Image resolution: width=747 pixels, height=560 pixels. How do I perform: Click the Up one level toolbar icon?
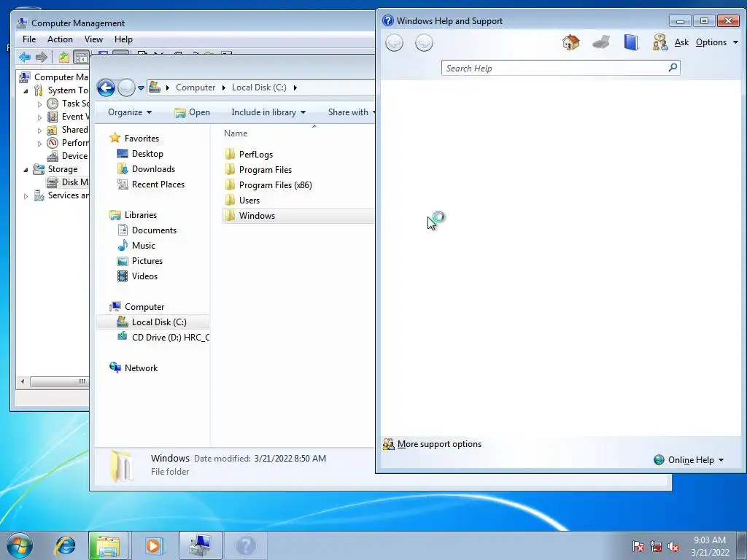coord(64,58)
